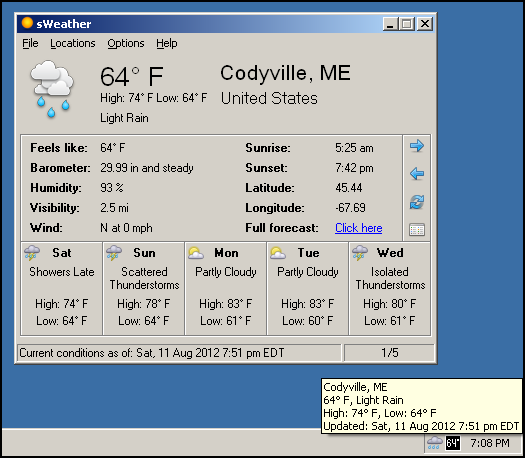Image resolution: width=525 pixels, height=458 pixels.
Task: Refresh weather data with circular arrows icon
Action: click(x=417, y=202)
